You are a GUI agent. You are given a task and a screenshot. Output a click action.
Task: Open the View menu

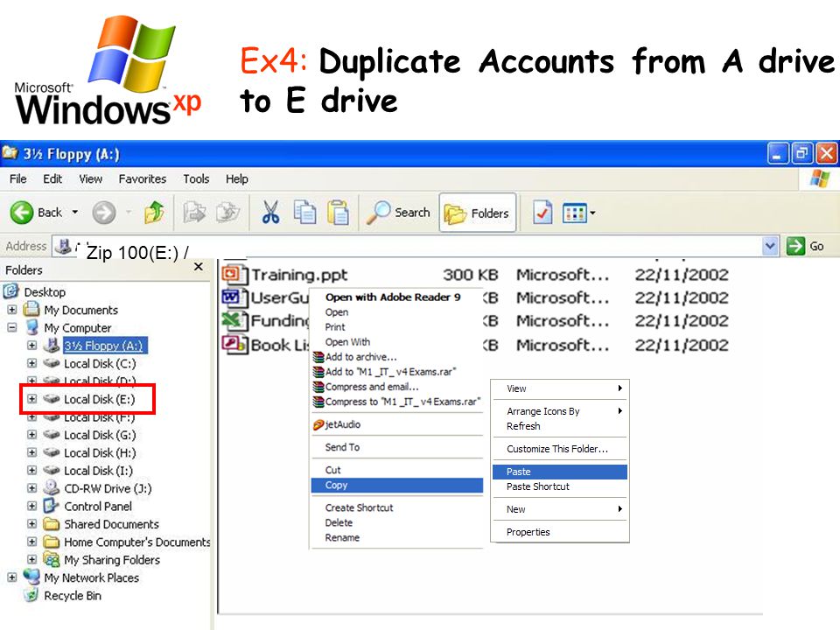click(90, 178)
